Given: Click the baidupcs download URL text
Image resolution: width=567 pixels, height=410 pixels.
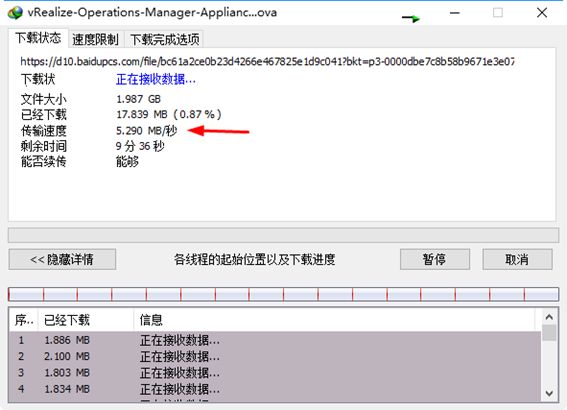Looking at the screenshot, I should point(267,61).
